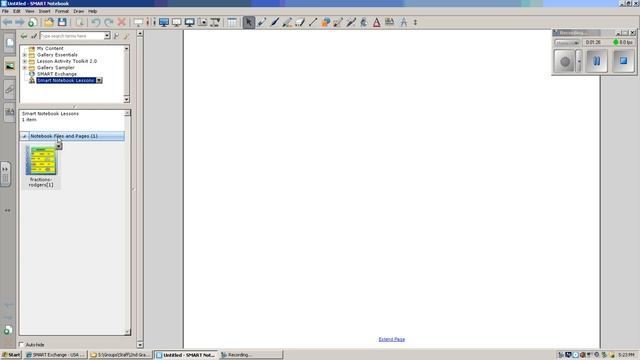Open the Attachments paperclip side tab
640x360 pixels.
pos(9,89)
